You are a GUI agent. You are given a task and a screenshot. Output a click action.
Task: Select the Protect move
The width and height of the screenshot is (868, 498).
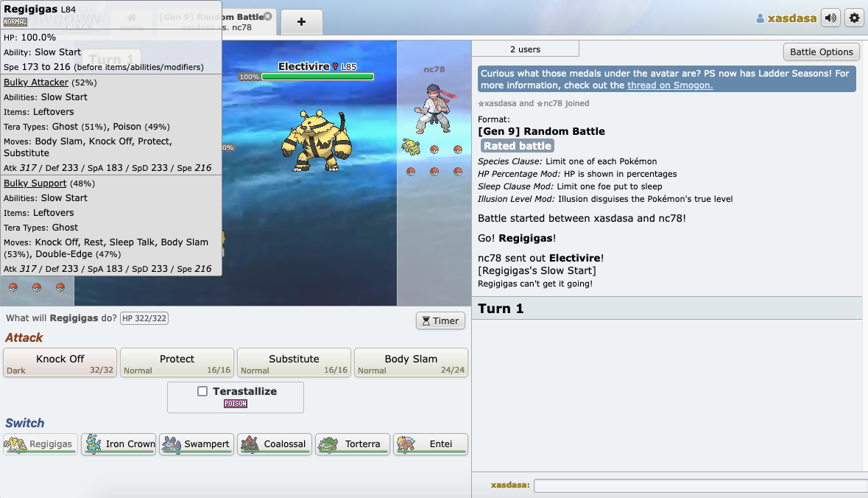(177, 362)
